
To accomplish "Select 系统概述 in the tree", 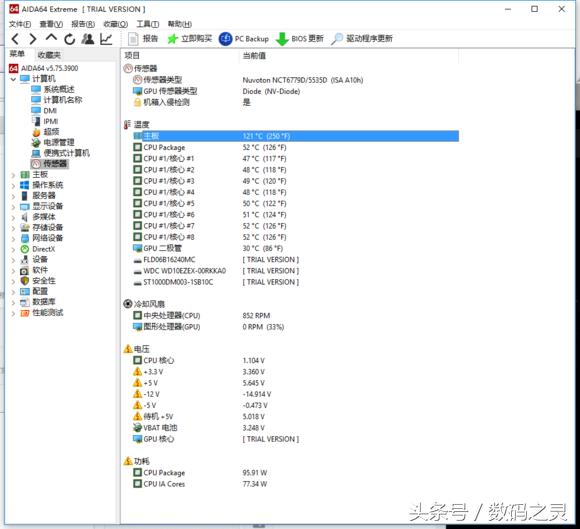I will click(53, 89).
